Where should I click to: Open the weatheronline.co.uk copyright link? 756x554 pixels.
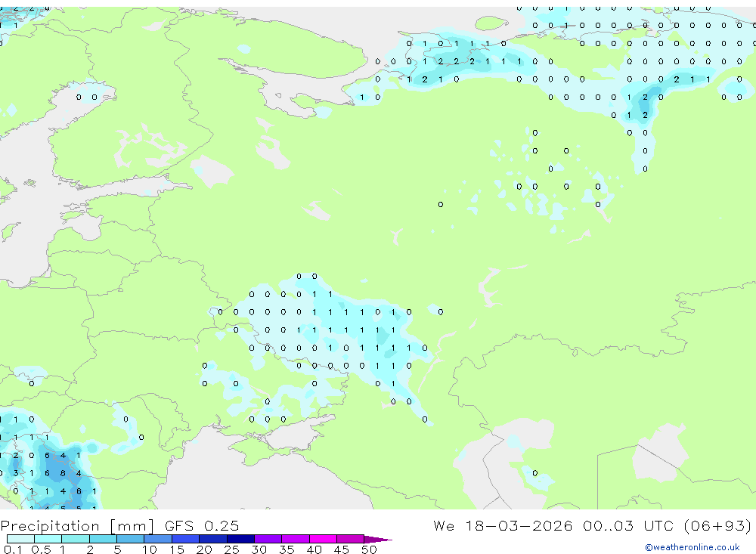pos(692,547)
